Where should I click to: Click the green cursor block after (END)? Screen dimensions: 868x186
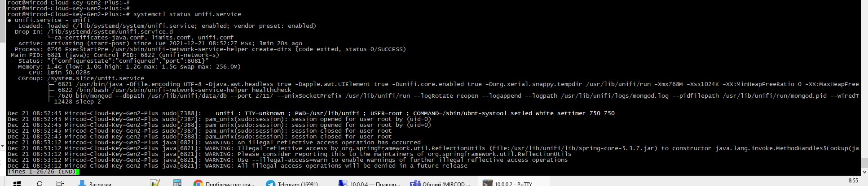coord(78,172)
